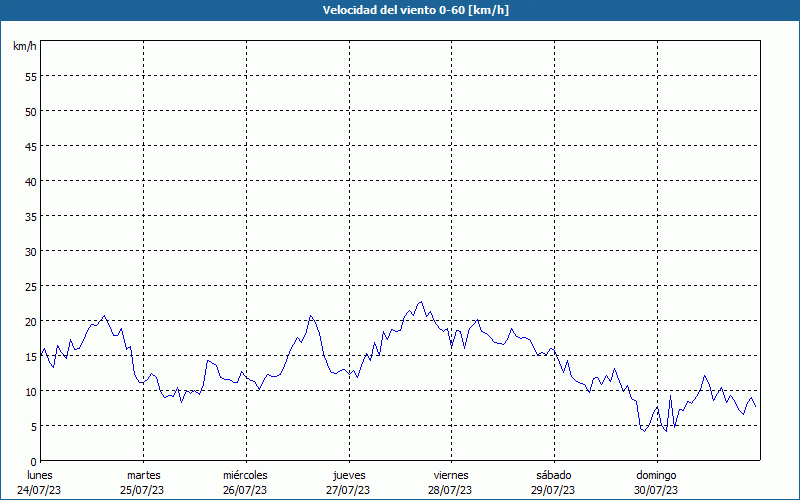Screen dimensions: 800x500
Task: Click the date '25/07/23'
Action: pos(142,490)
